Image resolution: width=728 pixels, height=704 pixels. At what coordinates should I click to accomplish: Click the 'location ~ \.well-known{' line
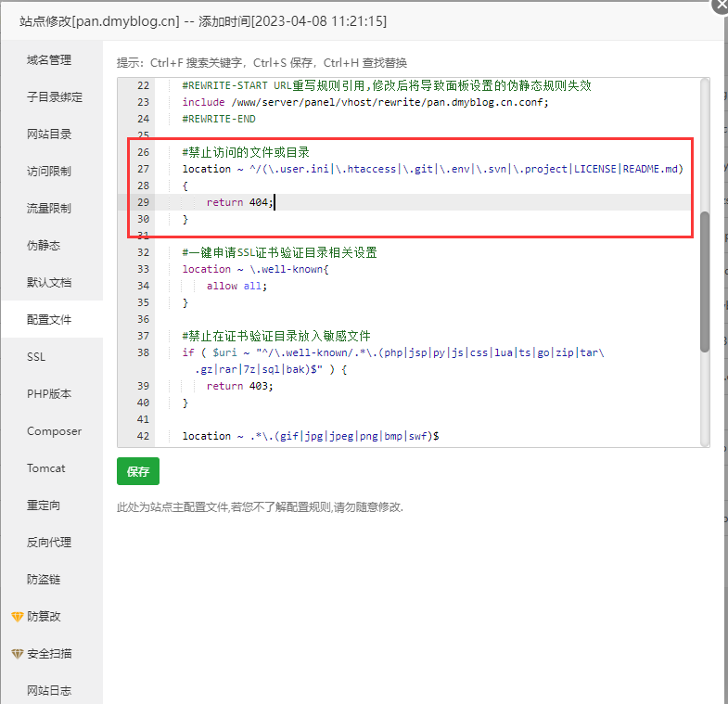click(x=255, y=269)
